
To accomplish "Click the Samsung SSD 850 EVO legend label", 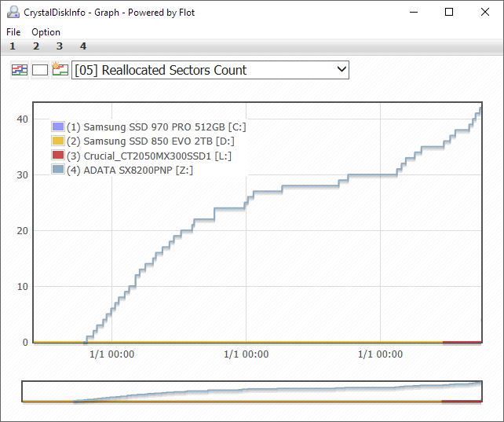I will [150, 141].
